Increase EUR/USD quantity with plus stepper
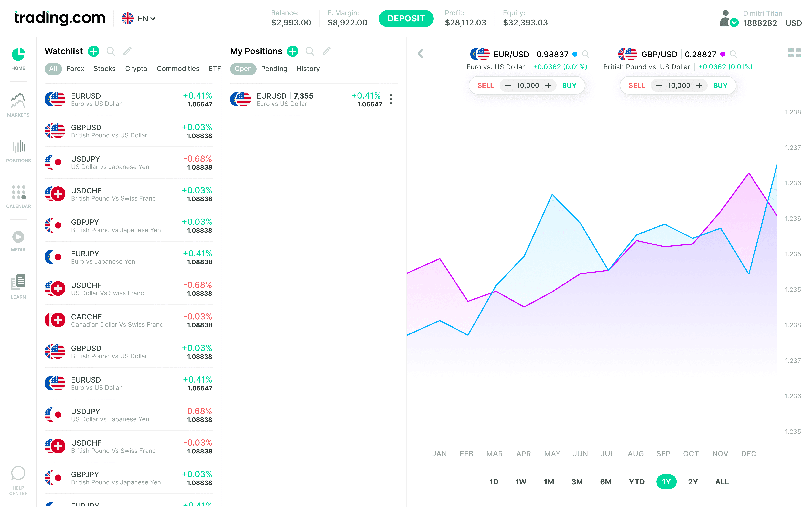The image size is (812, 507). point(548,85)
